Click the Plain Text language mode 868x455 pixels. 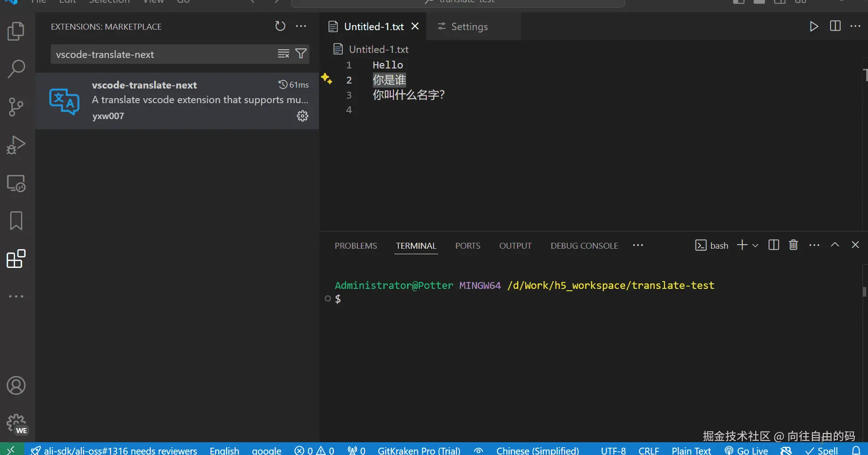pyautogui.click(x=691, y=450)
